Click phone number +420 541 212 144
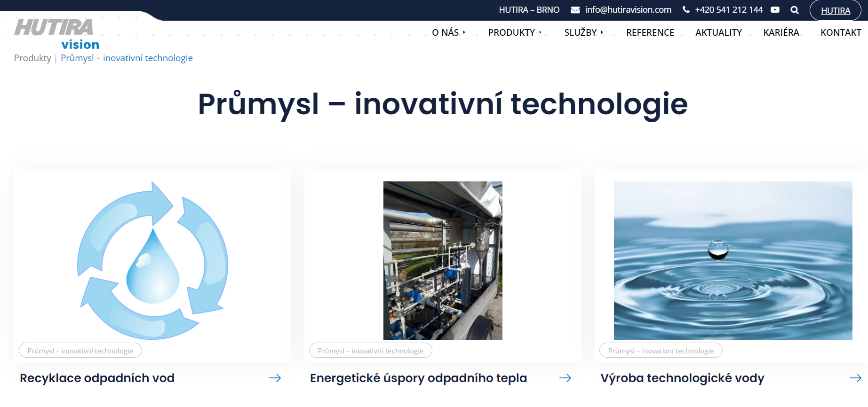This screenshot has height=407, width=868. (x=729, y=9)
